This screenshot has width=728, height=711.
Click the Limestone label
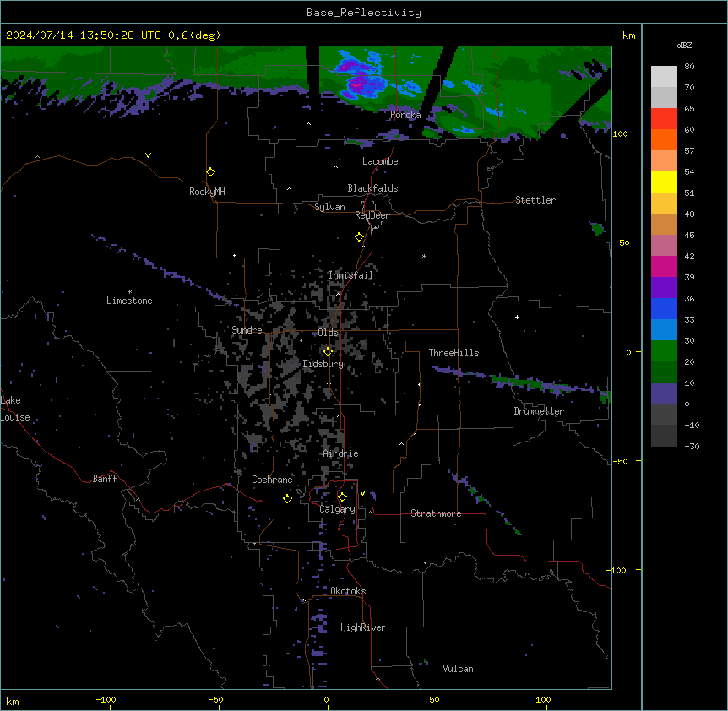click(x=129, y=301)
